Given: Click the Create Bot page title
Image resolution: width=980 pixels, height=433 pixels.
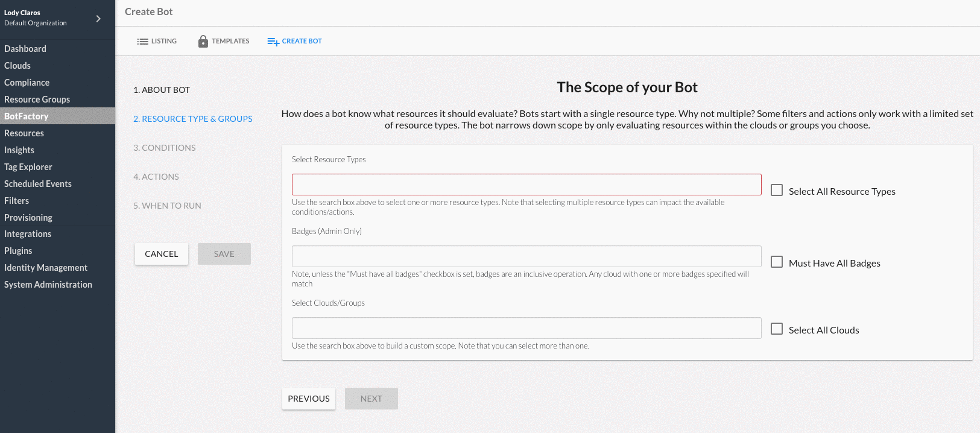Looking at the screenshot, I should (x=149, y=11).
